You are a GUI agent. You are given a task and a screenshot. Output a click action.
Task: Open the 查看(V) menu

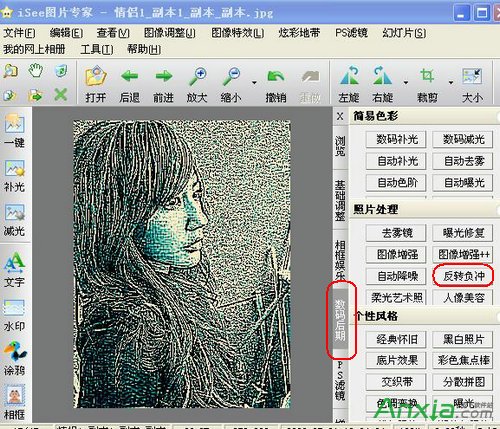(x=113, y=33)
